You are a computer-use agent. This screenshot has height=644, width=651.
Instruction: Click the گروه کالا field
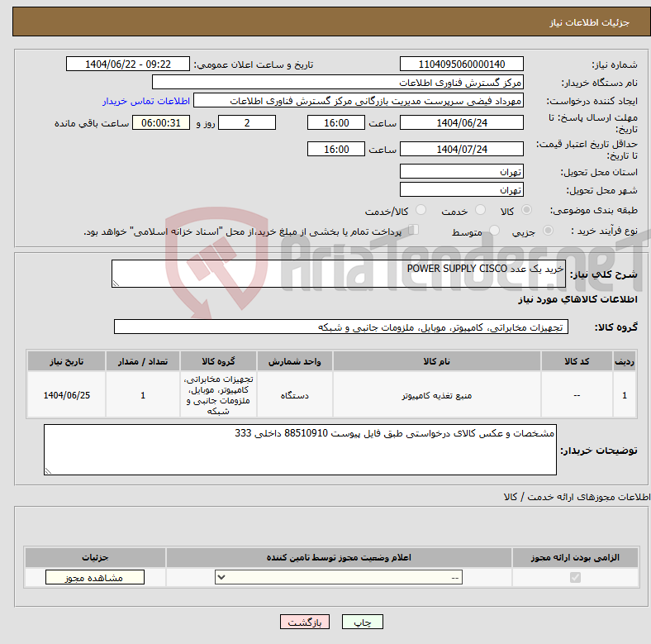341,327
